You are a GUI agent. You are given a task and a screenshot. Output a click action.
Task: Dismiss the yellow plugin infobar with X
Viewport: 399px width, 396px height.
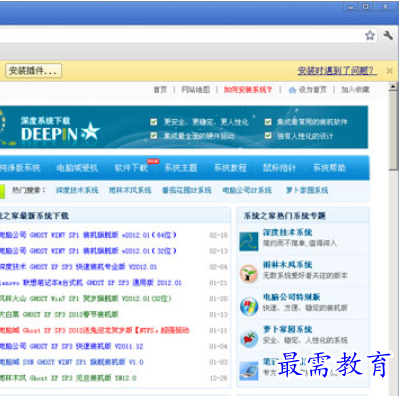pos(389,71)
